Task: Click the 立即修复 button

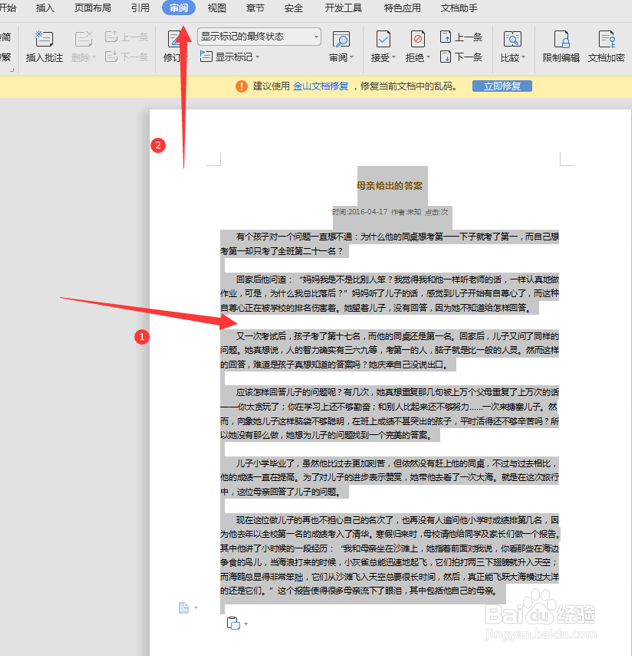Action: 502,86
